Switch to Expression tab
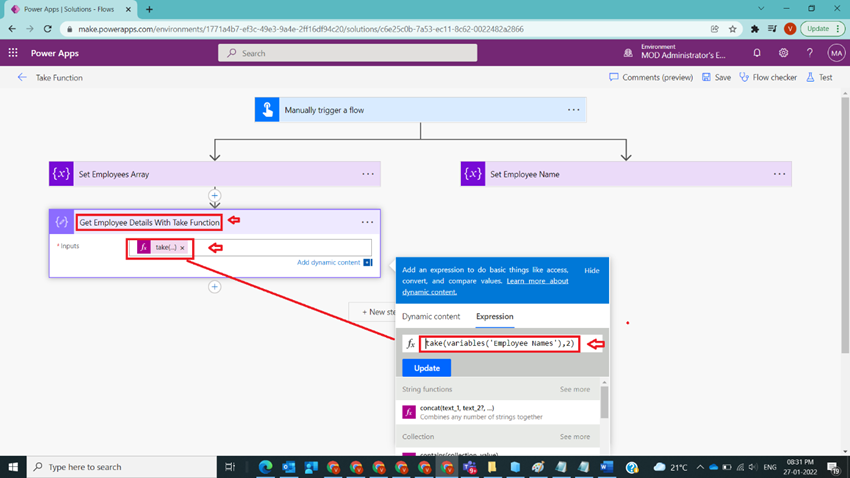Image resolution: width=850 pixels, height=478 pixels. point(494,316)
